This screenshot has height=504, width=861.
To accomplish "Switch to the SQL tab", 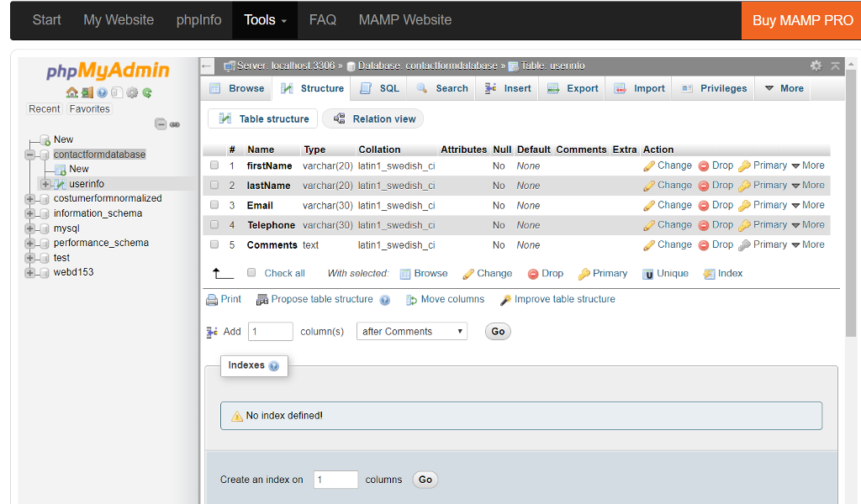I will [x=379, y=88].
